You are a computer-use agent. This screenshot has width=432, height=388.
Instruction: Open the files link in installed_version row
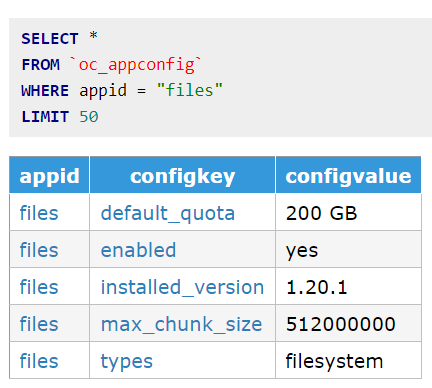[x=39, y=287]
